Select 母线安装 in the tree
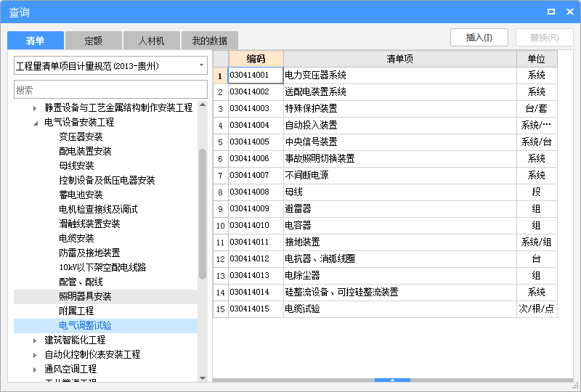This screenshot has width=581, height=392. 76,166
